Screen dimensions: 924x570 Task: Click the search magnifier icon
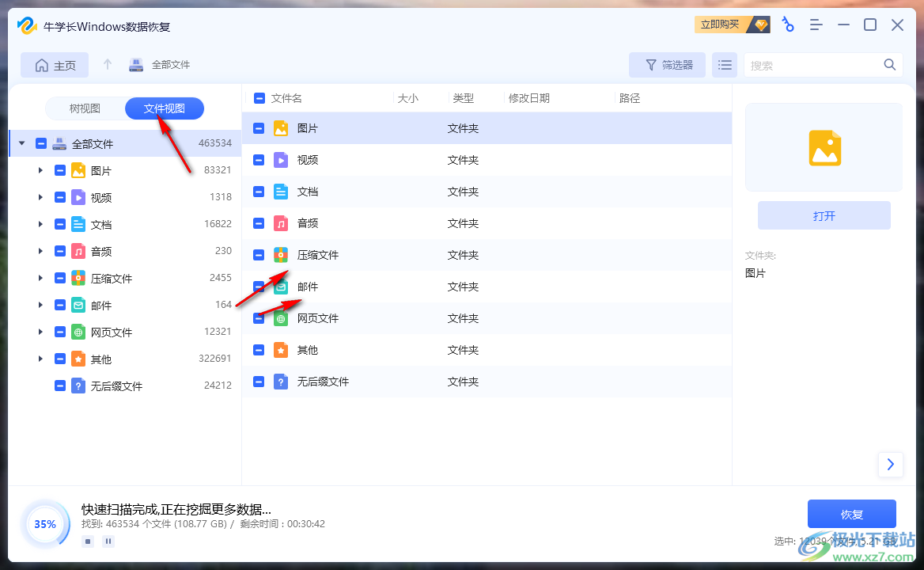889,65
